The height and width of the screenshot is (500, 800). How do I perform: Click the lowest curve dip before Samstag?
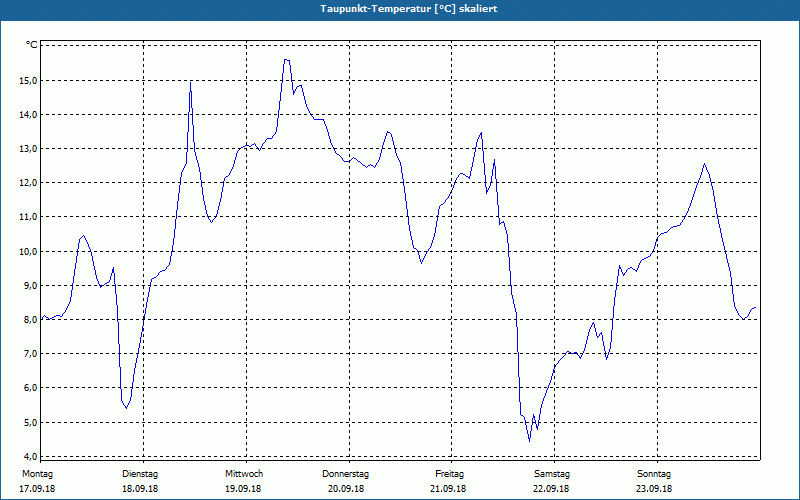click(x=530, y=441)
